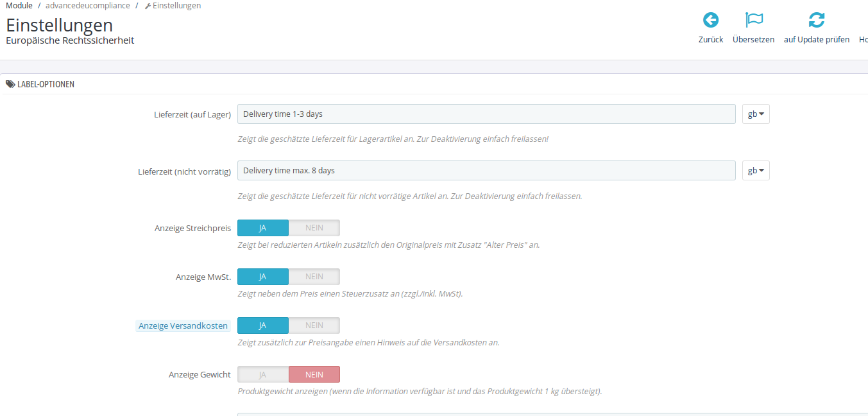Screen dimensions: 868x416
Task: Click the wrench icon beside Einstellungen breadcrumb
Action: [x=148, y=6]
